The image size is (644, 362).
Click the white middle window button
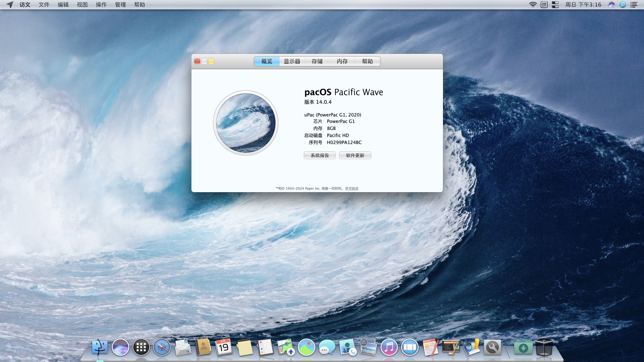click(204, 61)
